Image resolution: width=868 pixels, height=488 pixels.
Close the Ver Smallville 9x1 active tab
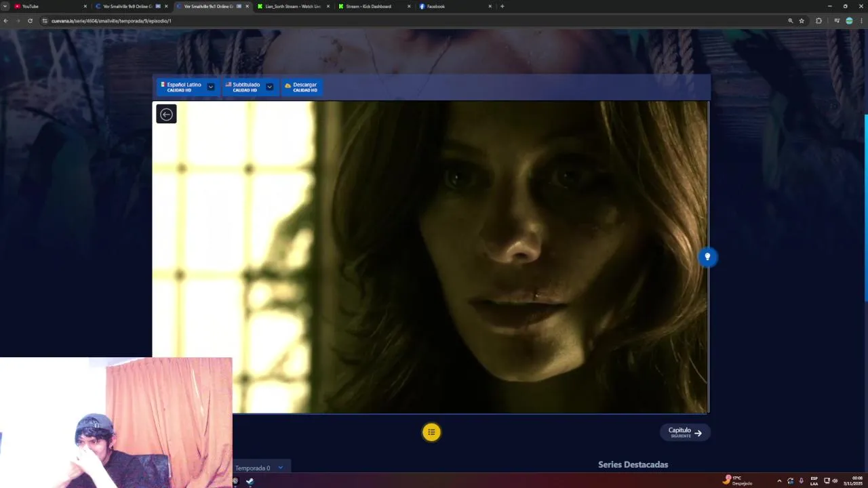tap(247, 6)
